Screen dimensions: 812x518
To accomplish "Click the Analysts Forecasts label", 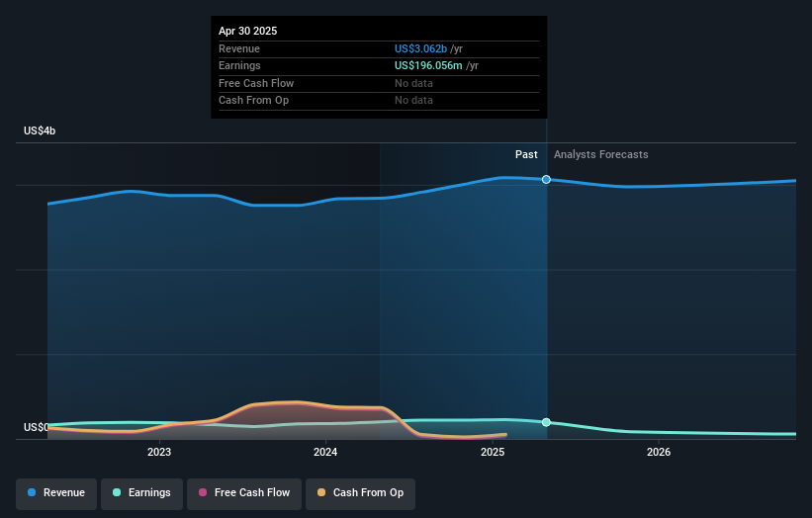I will [x=600, y=154].
